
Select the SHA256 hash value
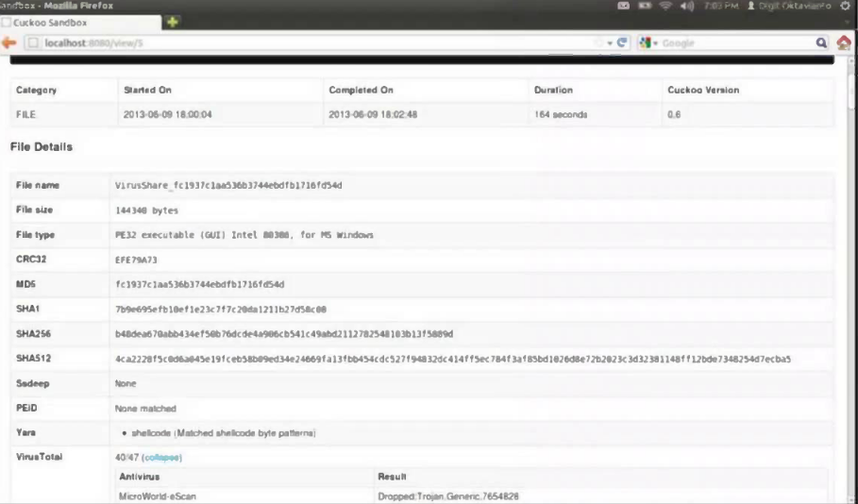pos(284,334)
